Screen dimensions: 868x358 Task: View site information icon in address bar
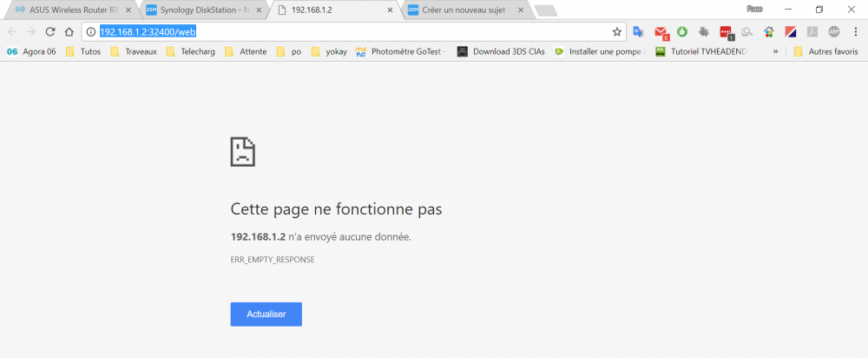point(90,31)
